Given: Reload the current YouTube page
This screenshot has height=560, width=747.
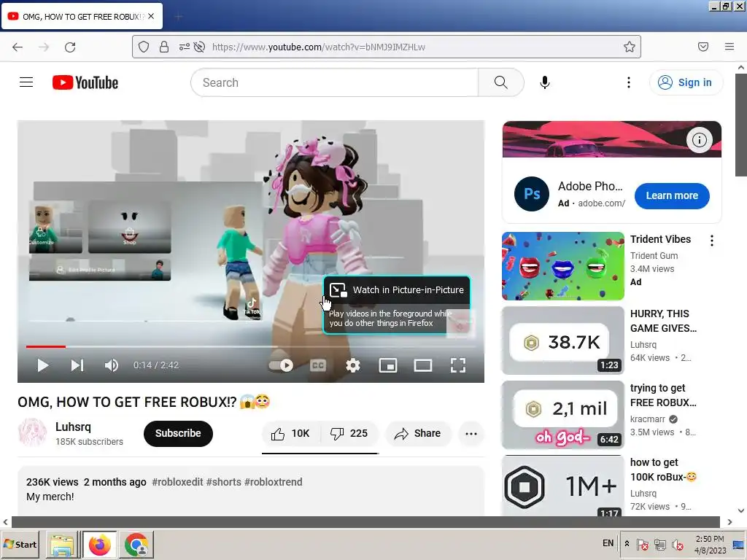Looking at the screenshot, I should point(70,47).
